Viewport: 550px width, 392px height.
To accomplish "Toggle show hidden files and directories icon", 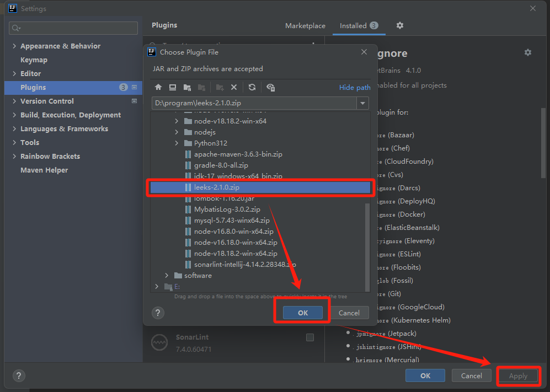I will tap(270, 87).
